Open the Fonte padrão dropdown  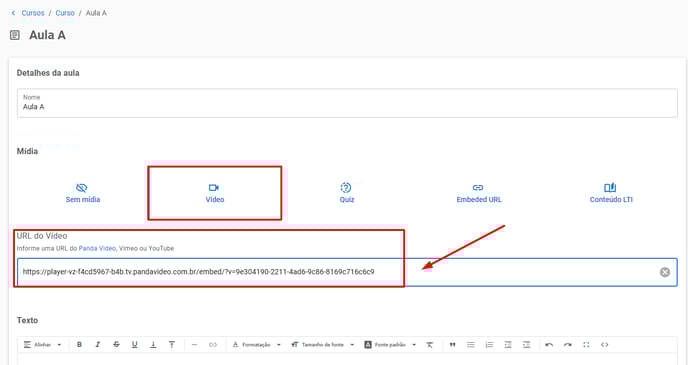click(390, 345)
